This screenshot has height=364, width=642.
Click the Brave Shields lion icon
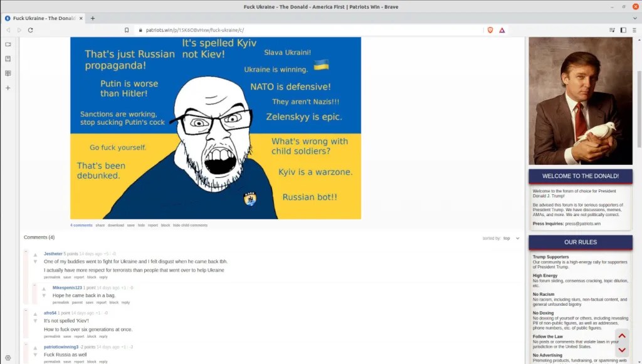coord(490,30)
